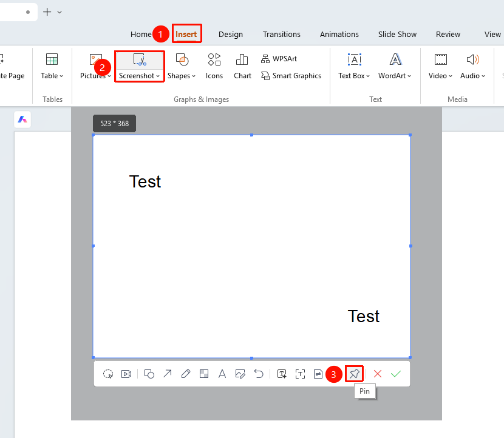Open WPSArt in the ribbon

[x=279, y=59]
